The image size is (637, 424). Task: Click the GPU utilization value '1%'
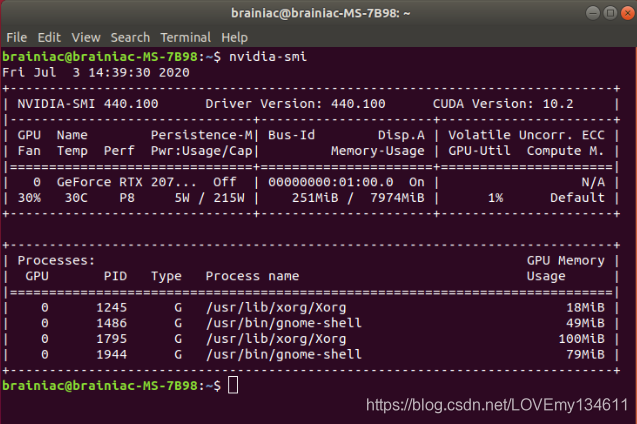coord(495,198)
